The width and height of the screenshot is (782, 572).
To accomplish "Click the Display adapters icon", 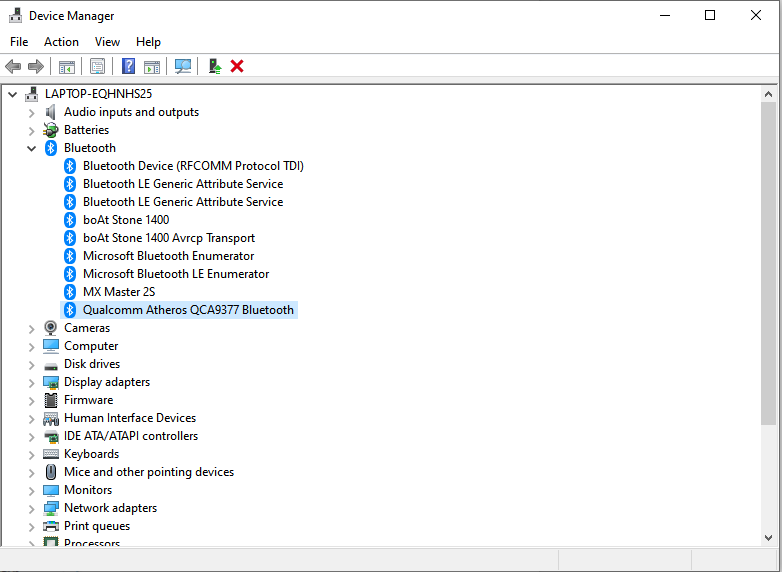I will point(51,382).
